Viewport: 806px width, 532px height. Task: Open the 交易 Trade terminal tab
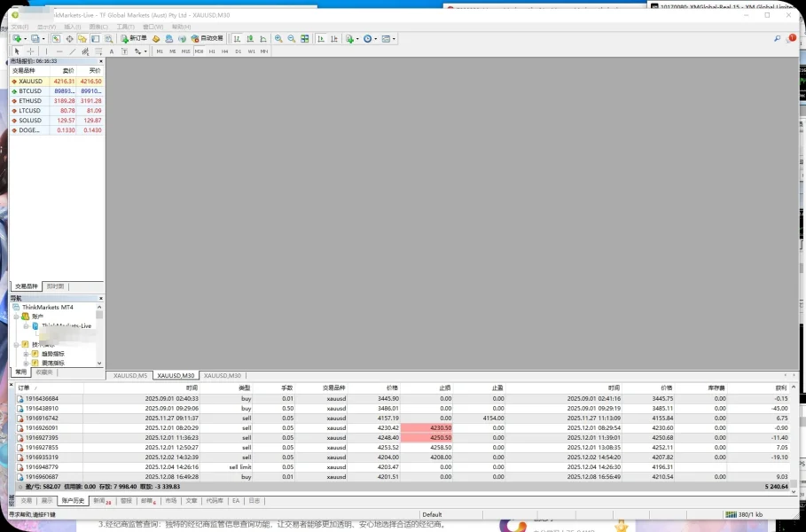27,501
